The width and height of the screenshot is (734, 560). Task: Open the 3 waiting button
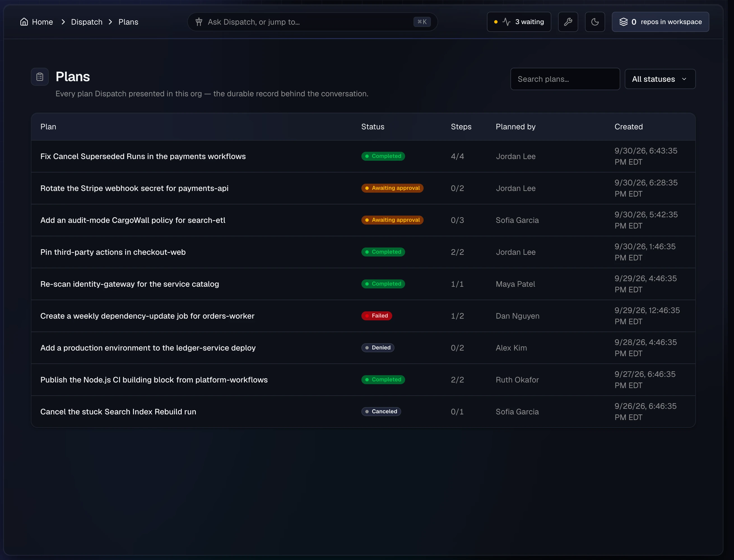point(519,22)
